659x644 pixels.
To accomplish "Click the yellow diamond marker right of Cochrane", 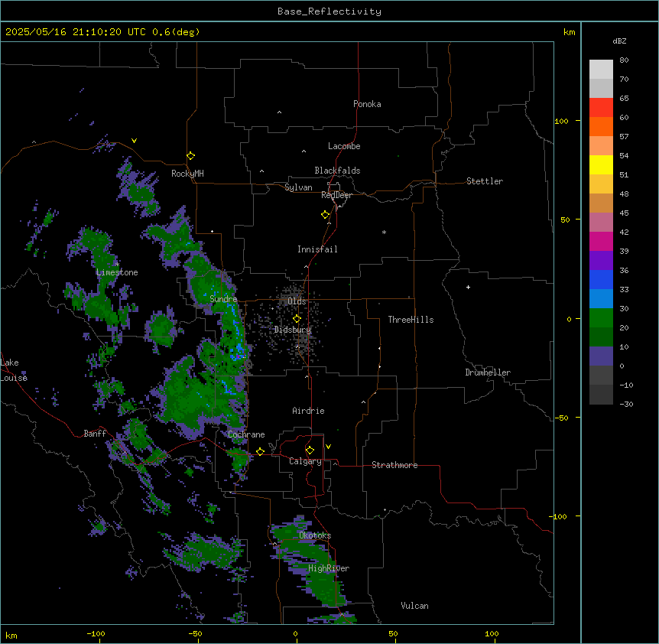I will pos(260,451).
